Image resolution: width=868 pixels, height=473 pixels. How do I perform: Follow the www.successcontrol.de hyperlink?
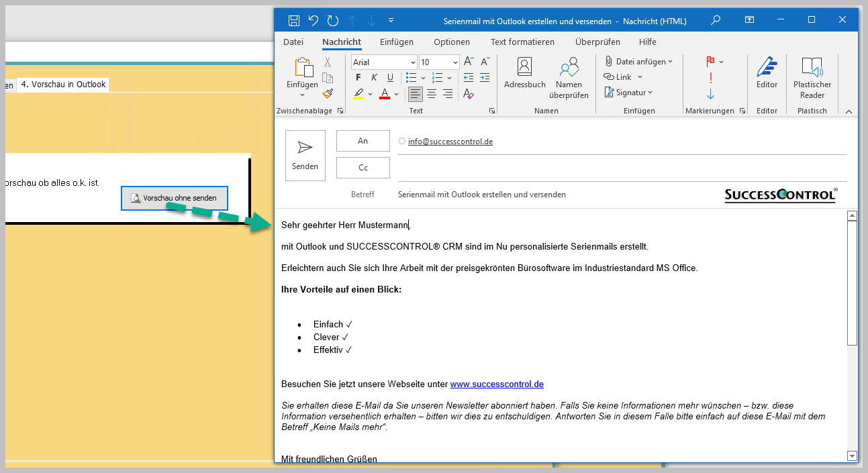497,384
